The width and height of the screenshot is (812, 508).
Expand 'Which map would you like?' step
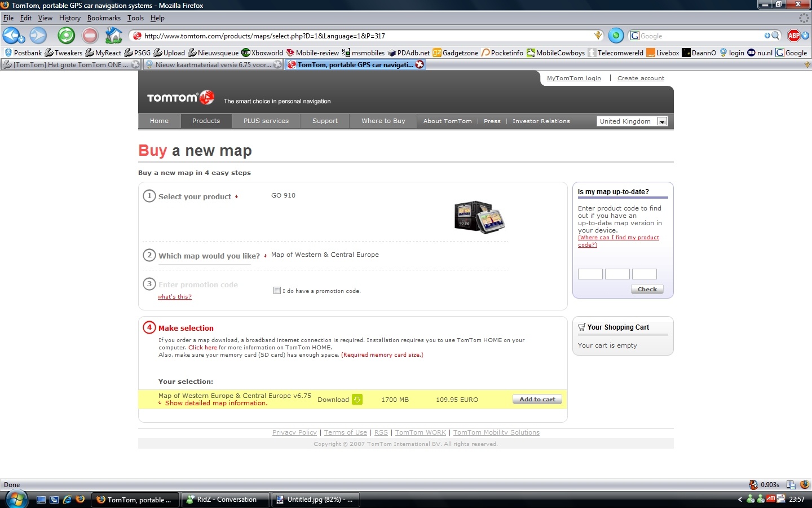(213, 256)
